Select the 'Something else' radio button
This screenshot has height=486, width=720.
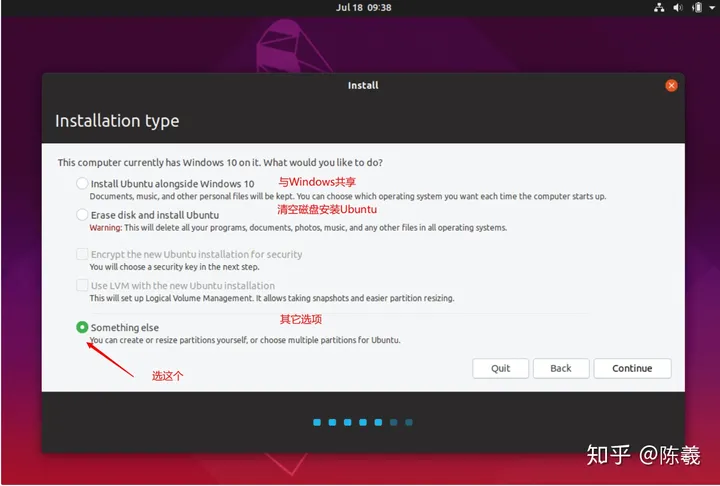pos(82,327)
